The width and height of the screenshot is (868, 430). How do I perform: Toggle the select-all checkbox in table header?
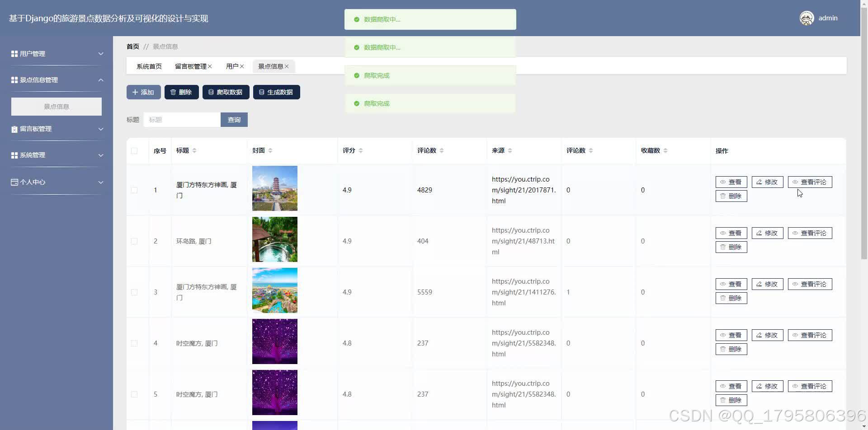(x=134, y=151)
